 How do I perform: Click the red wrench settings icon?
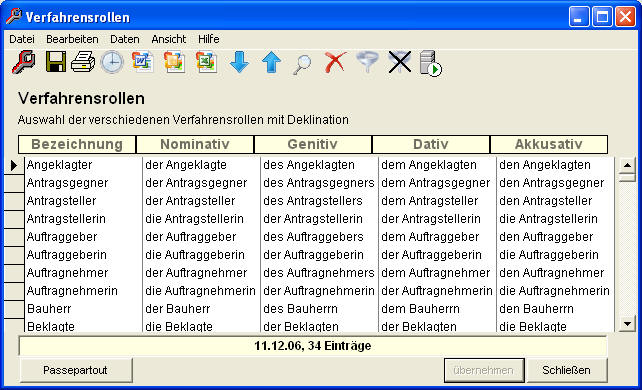24,63
